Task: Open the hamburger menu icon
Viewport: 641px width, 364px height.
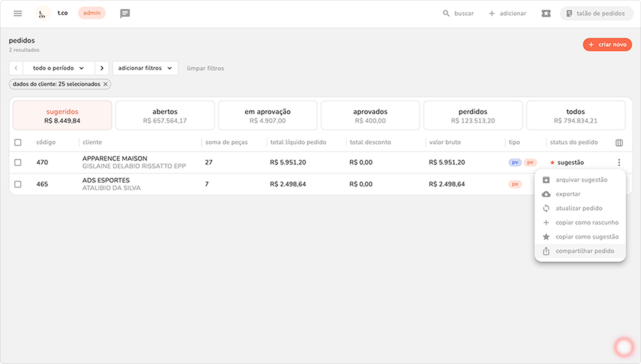Action: pyautogui.click(x=18, y=13)
